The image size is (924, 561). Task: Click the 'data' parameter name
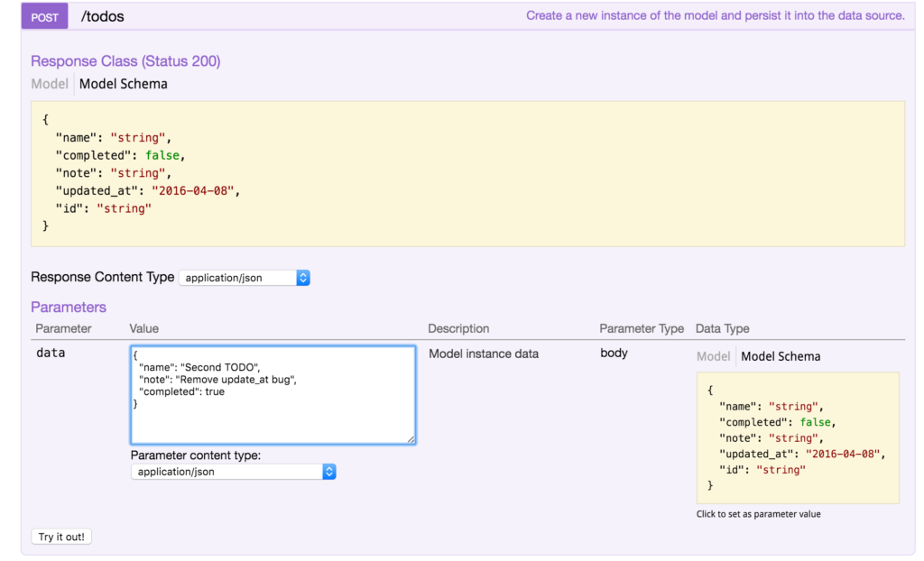point(51,354)
